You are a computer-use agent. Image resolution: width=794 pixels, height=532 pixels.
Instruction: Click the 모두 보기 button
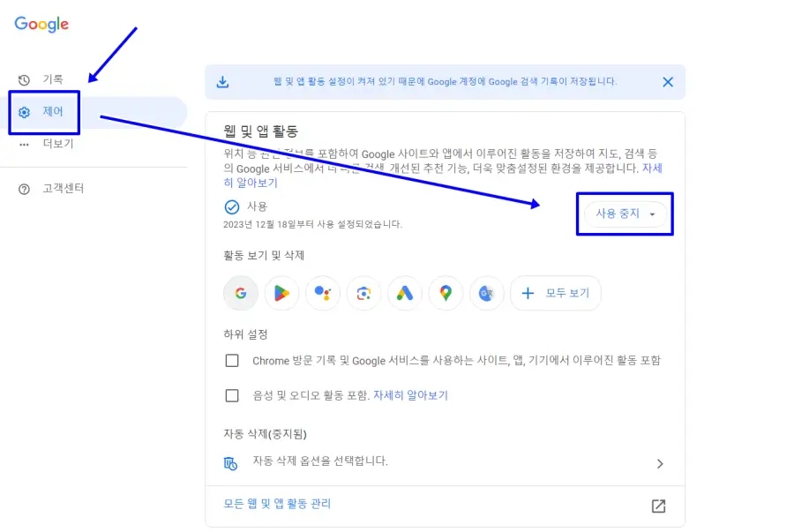556,293
